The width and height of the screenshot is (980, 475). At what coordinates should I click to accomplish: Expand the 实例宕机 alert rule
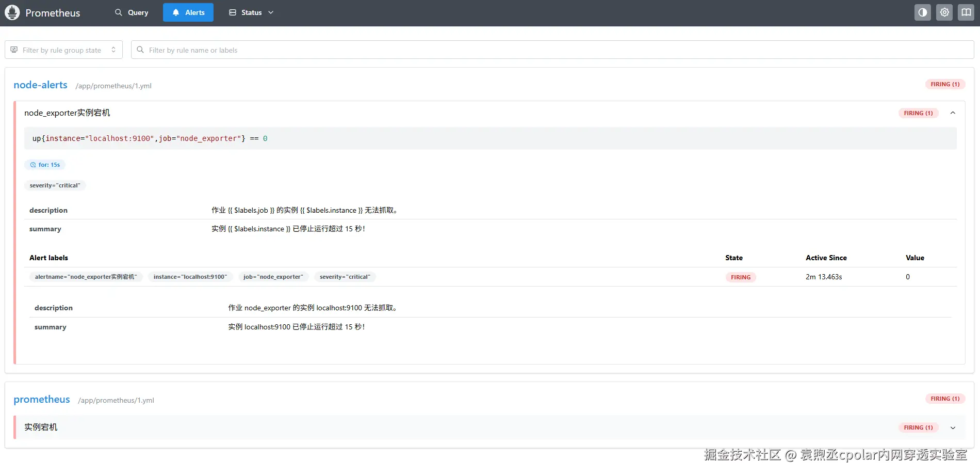point(953,427)
